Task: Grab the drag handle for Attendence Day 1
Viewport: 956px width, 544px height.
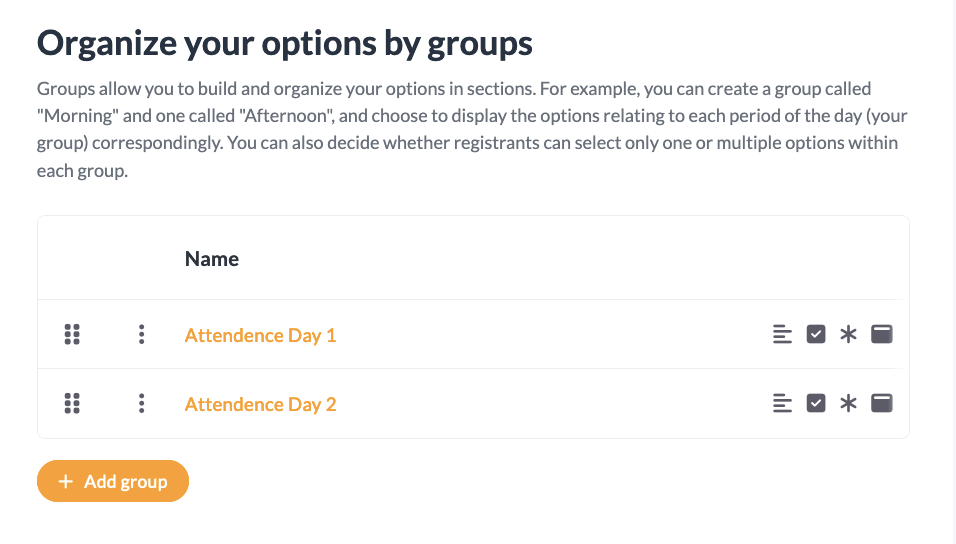Action: (x=72, y=335)
